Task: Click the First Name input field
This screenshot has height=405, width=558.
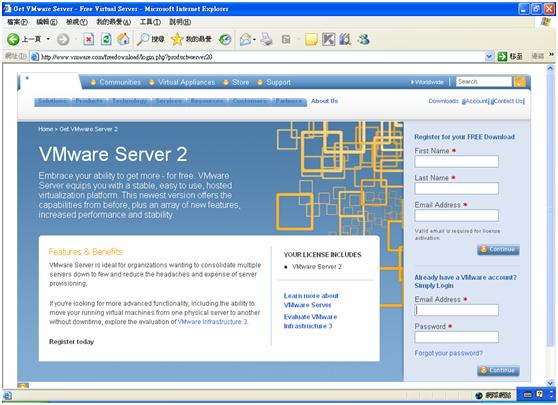Action: pos(457,162)
